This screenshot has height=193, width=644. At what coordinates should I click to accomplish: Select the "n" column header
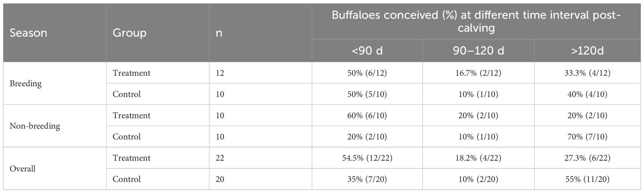(219, 33)
